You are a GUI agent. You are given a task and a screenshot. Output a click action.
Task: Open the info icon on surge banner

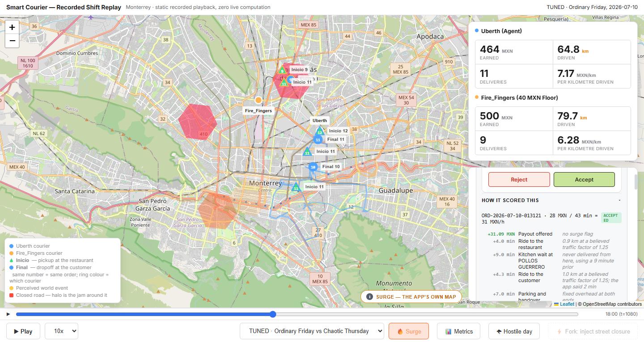[x=369, y=297]
